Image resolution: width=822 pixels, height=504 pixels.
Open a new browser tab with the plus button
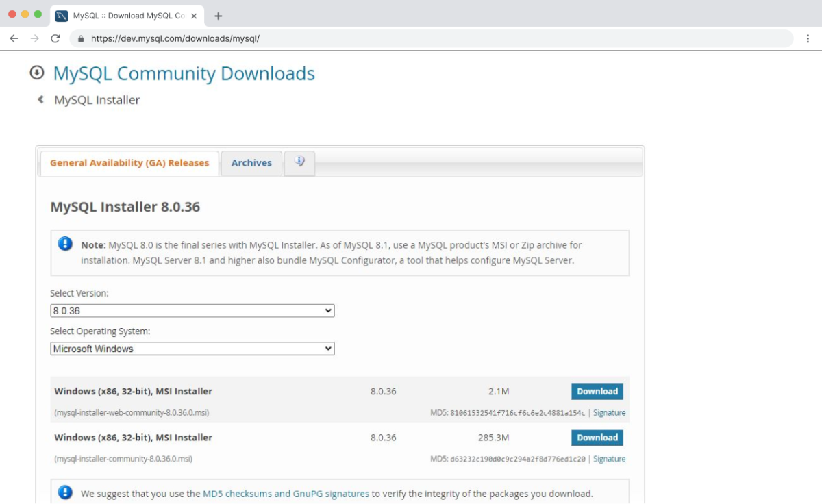[x=218, y=15]
